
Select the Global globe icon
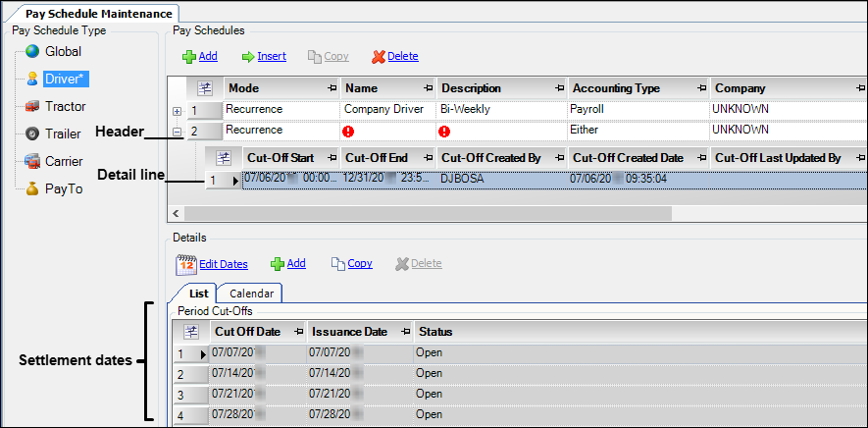[32, 52]
